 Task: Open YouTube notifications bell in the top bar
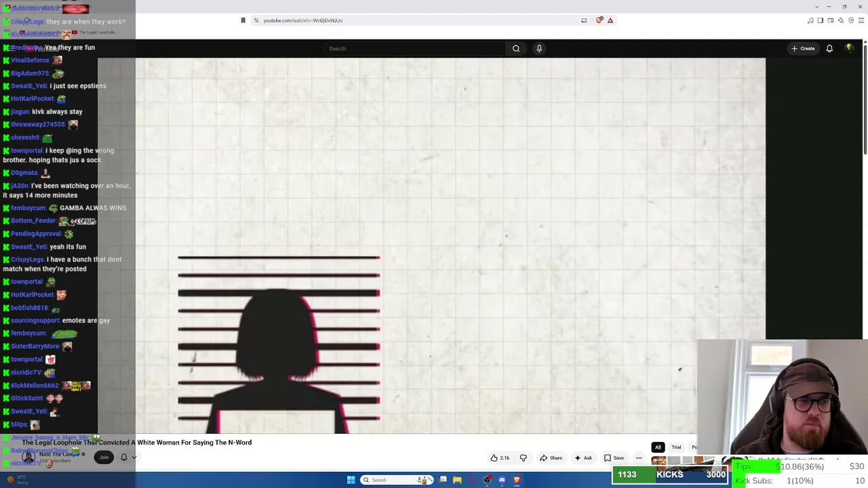point(829,48)
